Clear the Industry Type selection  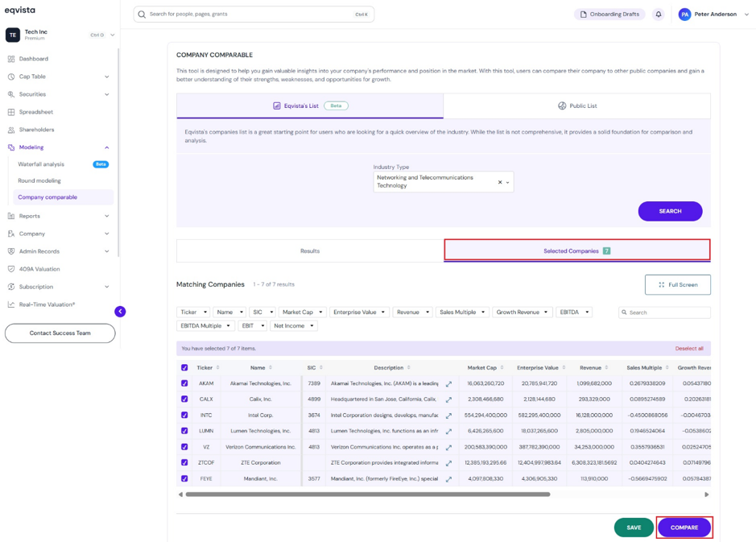pyautogui.click(x=500, y=182)
